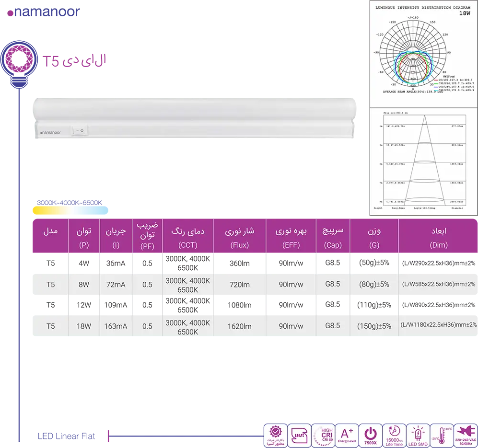Toggle the rocker switch on the lamp
Viewport: 478px width, 448px height.
(79, 130)
